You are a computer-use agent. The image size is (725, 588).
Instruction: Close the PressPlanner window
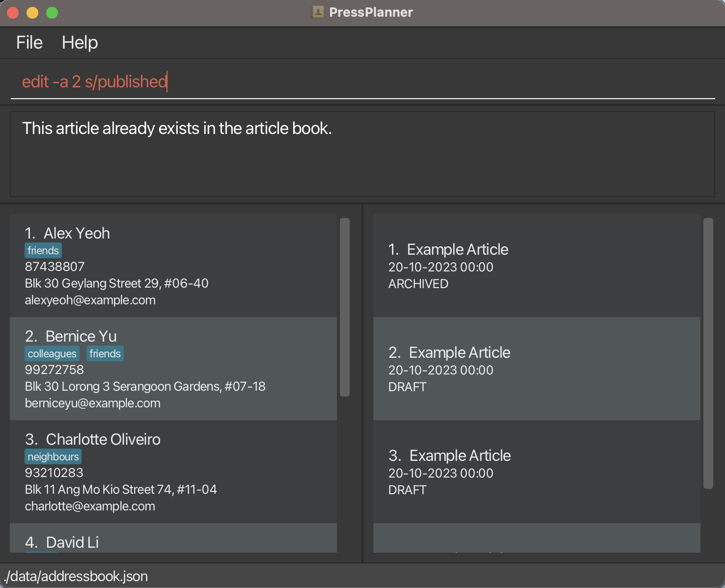pyautogui.click(x=13, y=13)
